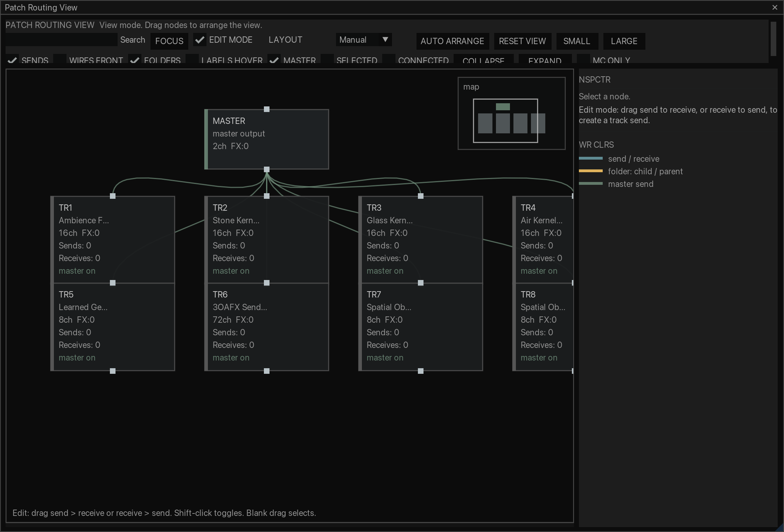Select the TR4 Air Kernel node

[x=543, y=239]
